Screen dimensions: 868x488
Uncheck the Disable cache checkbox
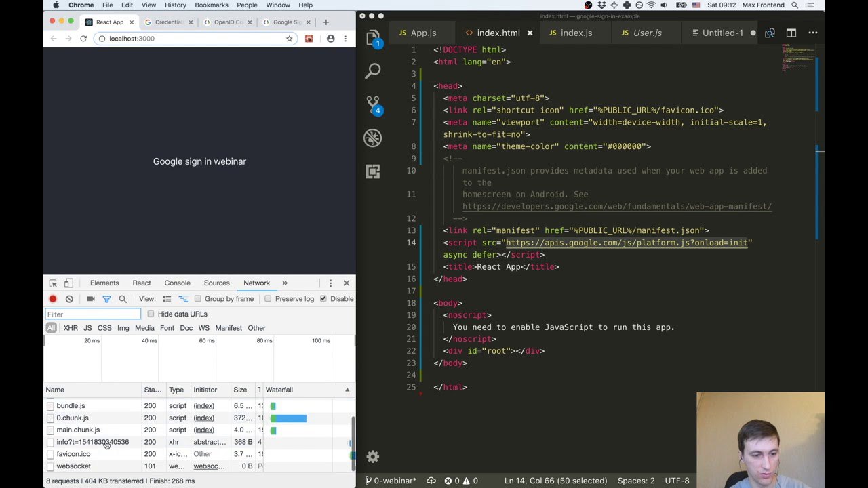pos(323,299)
